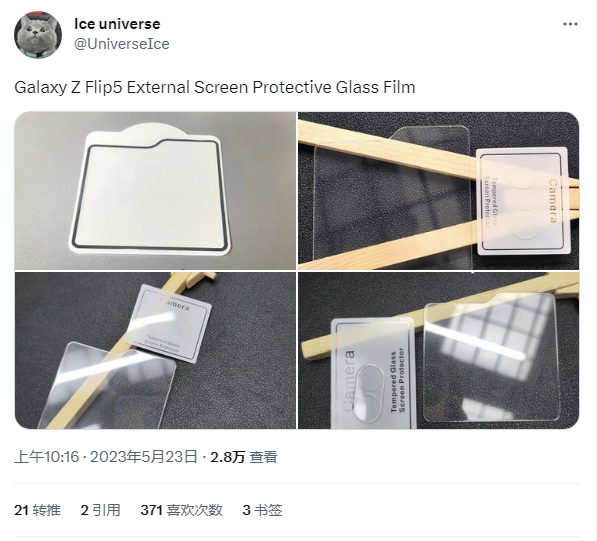Click the 上午10:16 · 2023年5月23日 timestamp
Screen dimensions: 597x541
pyautogui.click(x=106, y=457)
